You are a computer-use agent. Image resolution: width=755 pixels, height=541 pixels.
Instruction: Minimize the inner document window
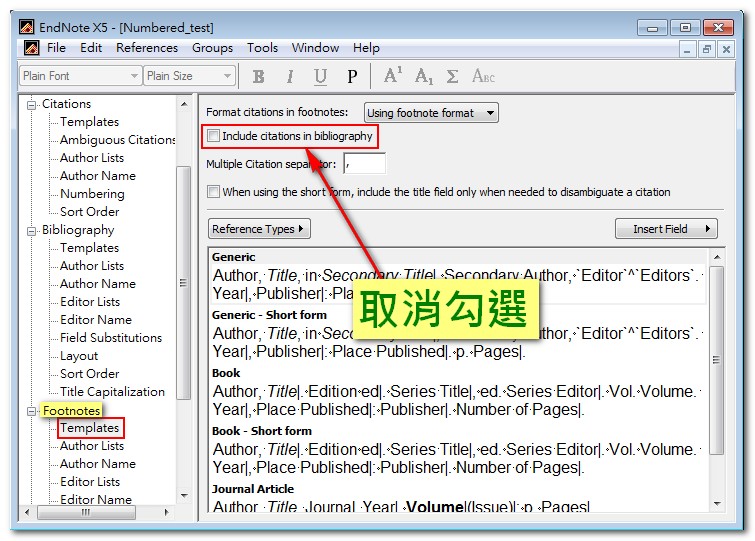click(687, 49)
